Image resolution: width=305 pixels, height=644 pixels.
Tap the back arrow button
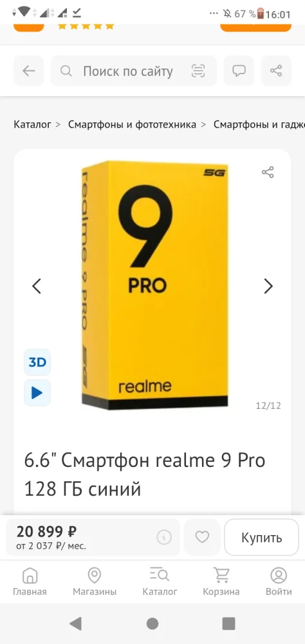click(29, 71)
